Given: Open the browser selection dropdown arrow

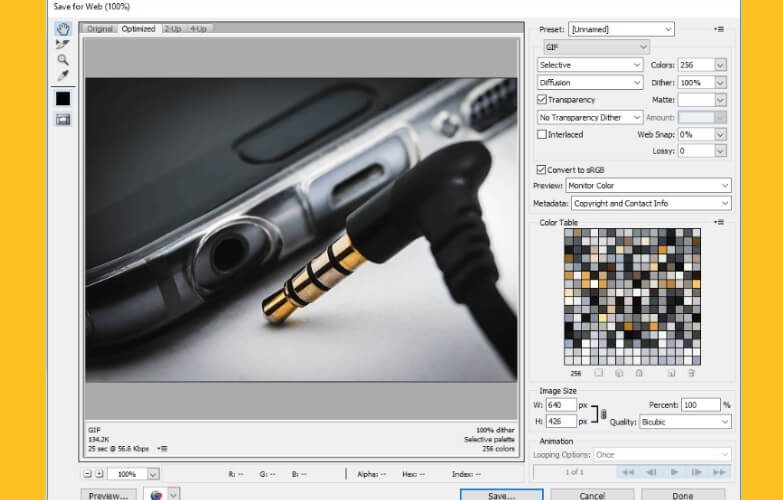Looking at the screenshot, I should (174, 495).
